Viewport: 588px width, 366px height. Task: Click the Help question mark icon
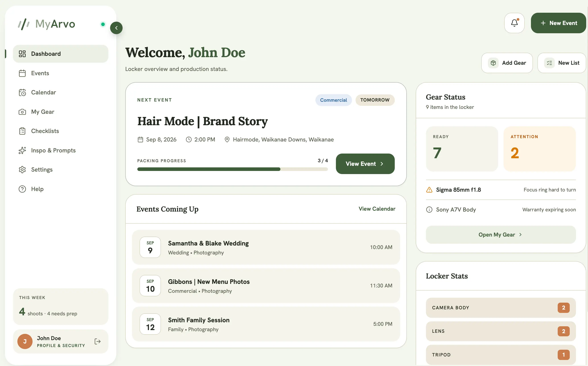pos(22,189)
